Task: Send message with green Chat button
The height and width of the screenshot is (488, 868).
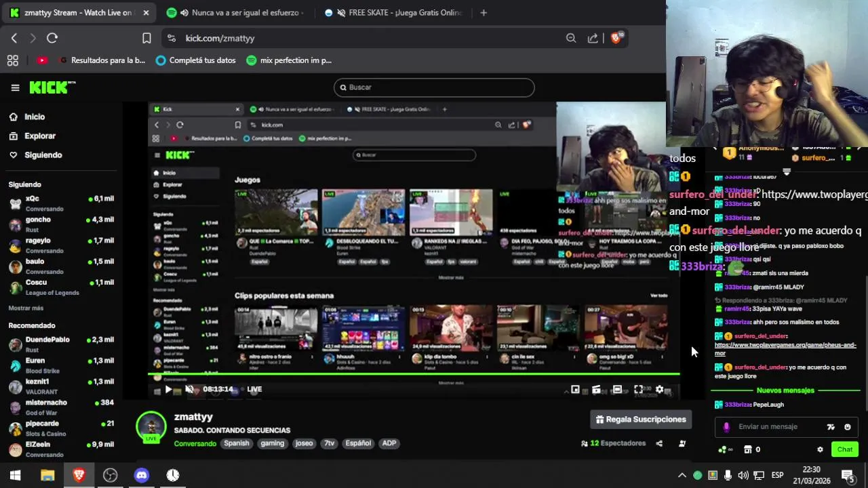Action: click(845, 449)
